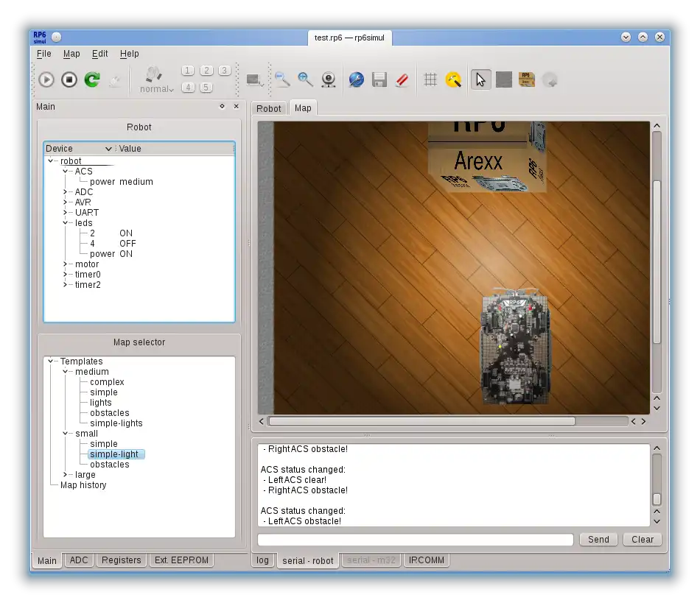Select the arrow pointer tool
This screenshot has height=603, width=700.
(x=481, y=80)
